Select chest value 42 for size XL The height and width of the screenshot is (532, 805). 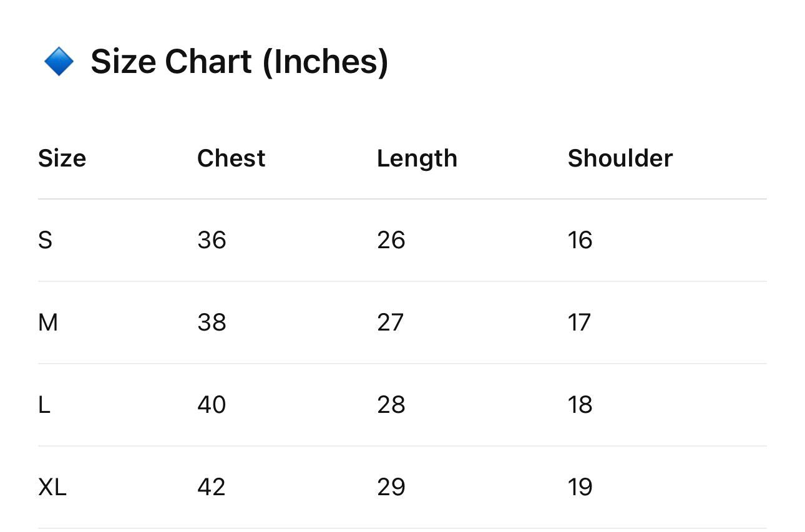coord(212,487)
